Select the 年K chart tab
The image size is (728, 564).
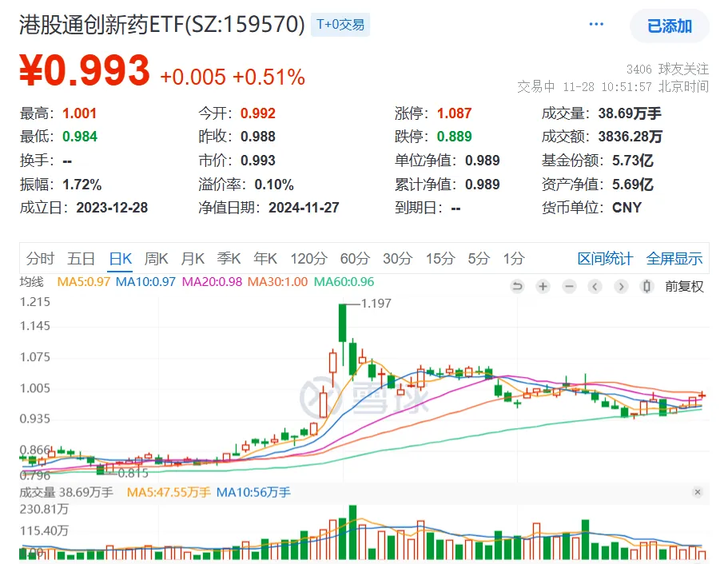265,258
